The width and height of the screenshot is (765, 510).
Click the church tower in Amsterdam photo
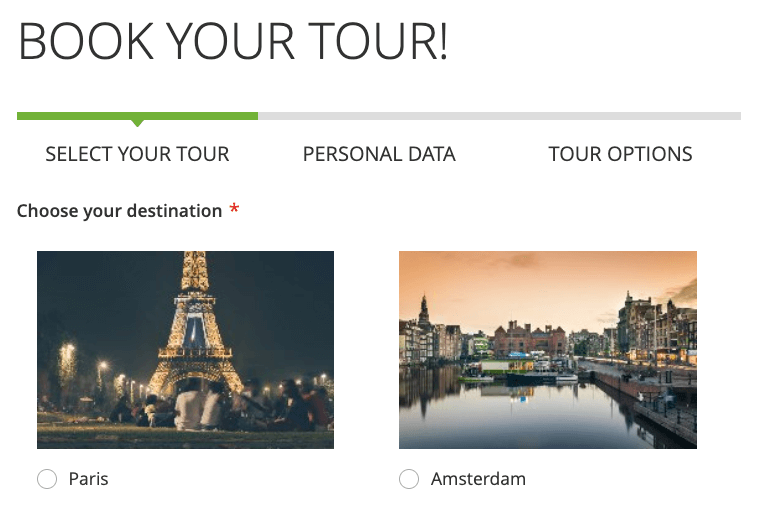424,310
